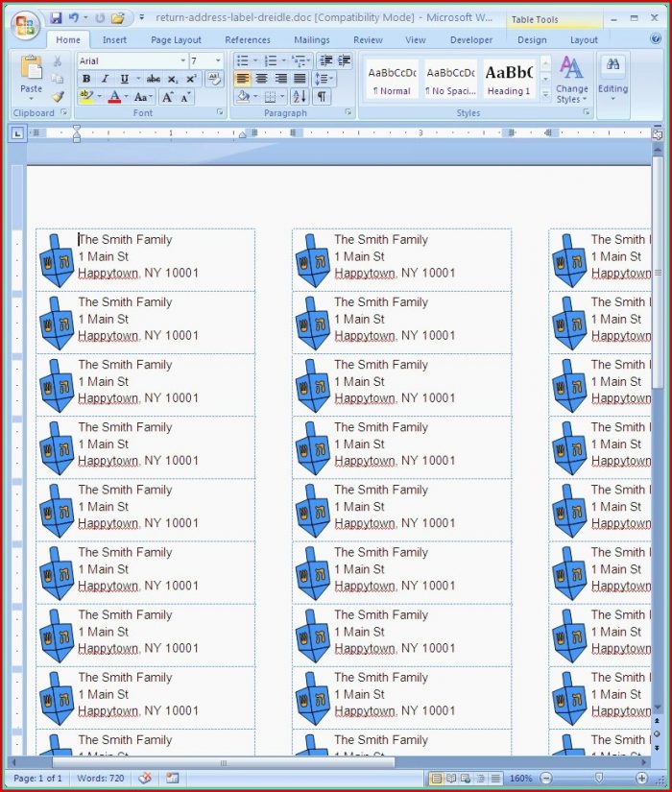
Task: Open the Review tab
Action: [x=368, y=40]
